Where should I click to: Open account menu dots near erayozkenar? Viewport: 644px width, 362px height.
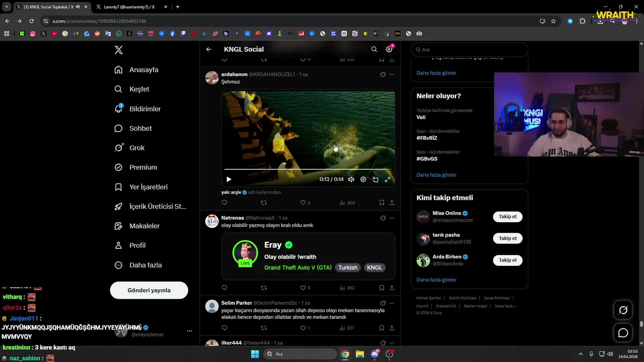point(190,331)
